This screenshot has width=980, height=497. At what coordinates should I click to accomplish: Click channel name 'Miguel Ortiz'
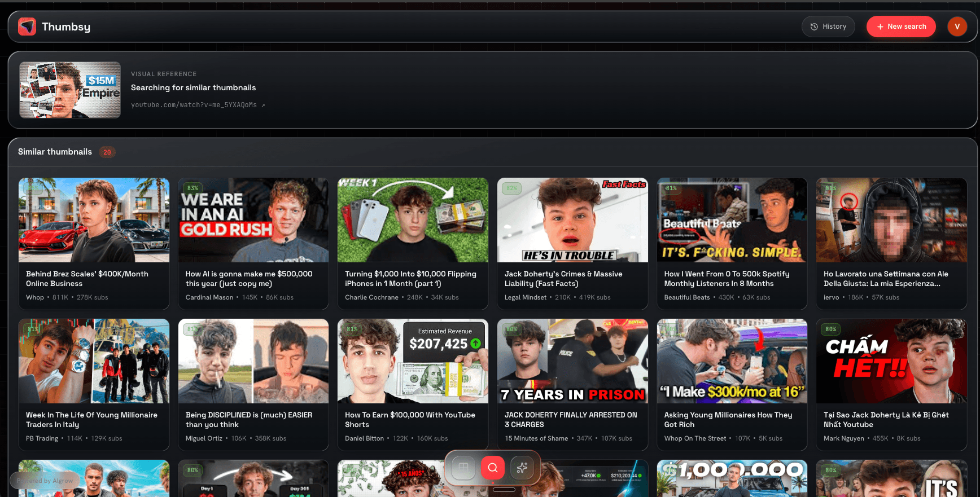(x=204, y=438)
